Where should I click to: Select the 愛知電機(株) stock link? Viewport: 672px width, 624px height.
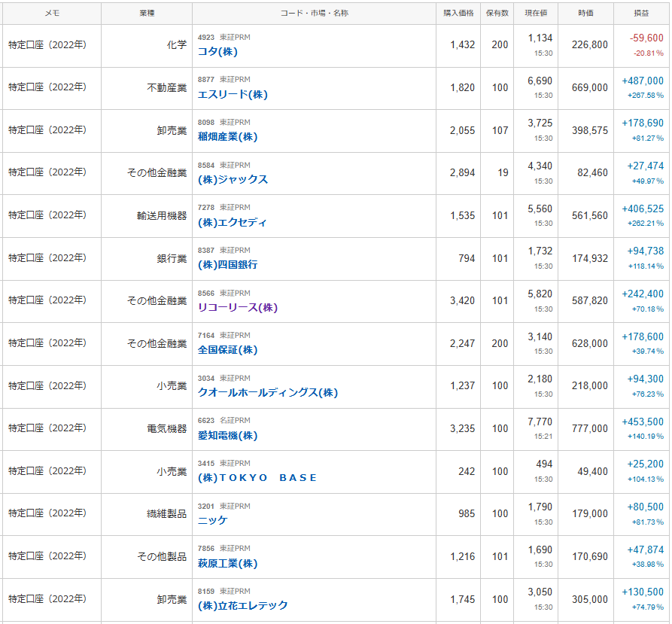click(x=227, y=436)
